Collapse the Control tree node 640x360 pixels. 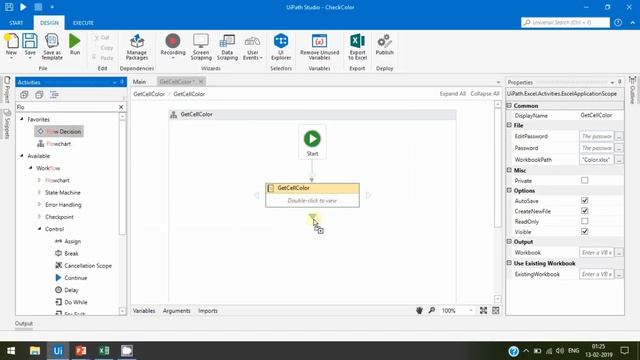click(x=39, y=229)
